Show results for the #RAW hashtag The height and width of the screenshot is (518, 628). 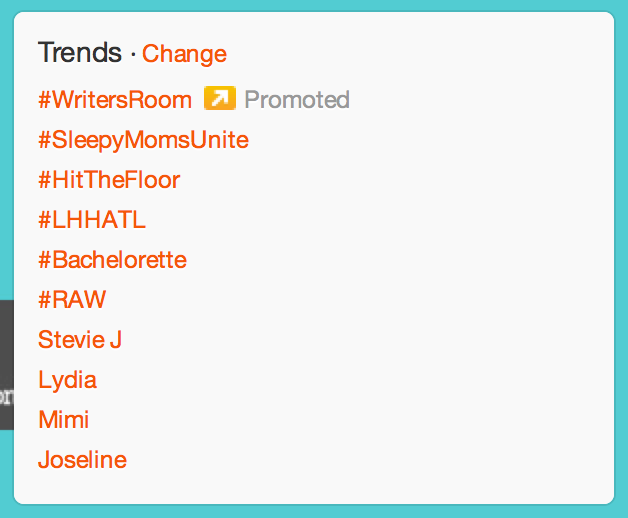(x=72, y=299)
